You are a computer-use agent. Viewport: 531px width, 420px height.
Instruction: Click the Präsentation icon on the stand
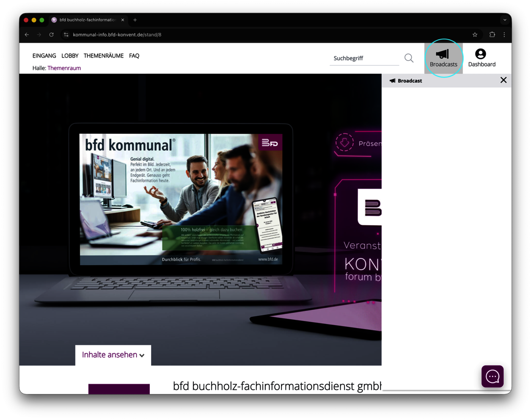click(344, 143)
